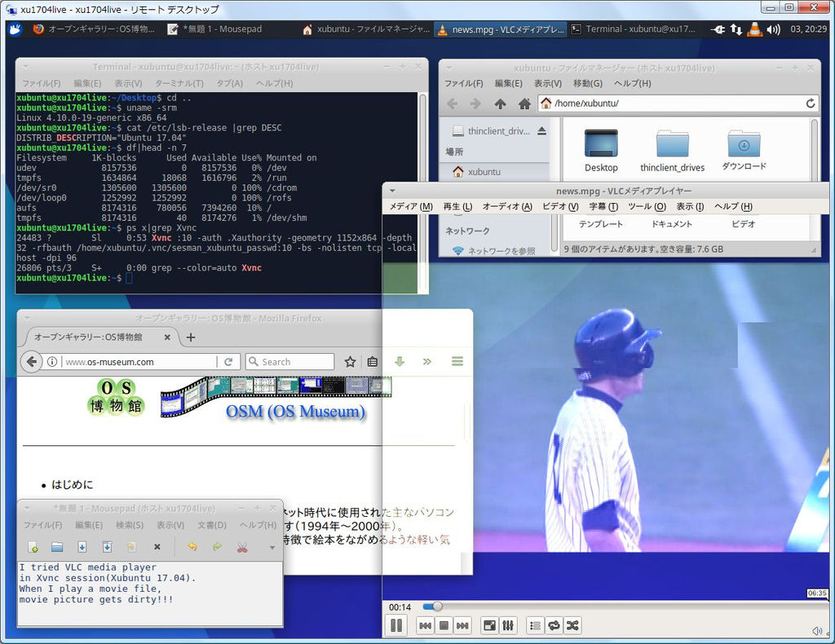Open Mousepad 文書(D) menu
The width and height of the screenshot is (835, 644).
click(212, 525)
